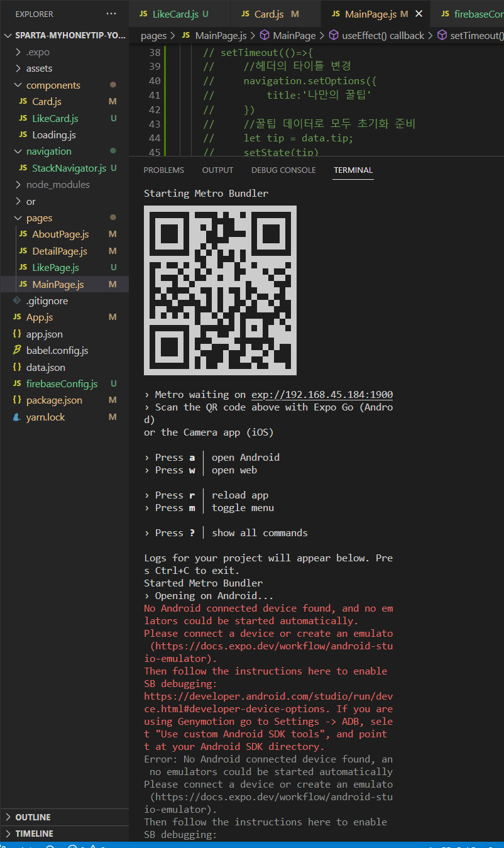Switch to the Card.js editor tab

pyautogui.click(x=276, y=14)
